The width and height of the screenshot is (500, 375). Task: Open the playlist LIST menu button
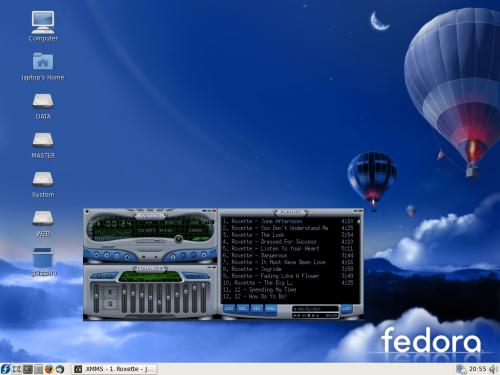coord(347,309)
